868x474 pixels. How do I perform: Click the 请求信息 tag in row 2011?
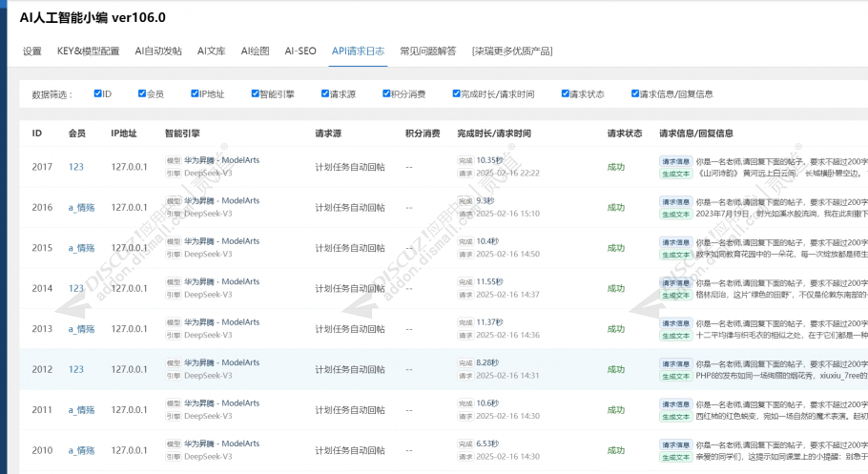(676, 404)
